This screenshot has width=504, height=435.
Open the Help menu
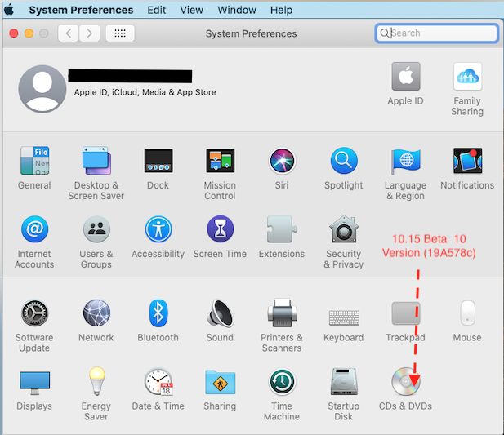(281, 10)
